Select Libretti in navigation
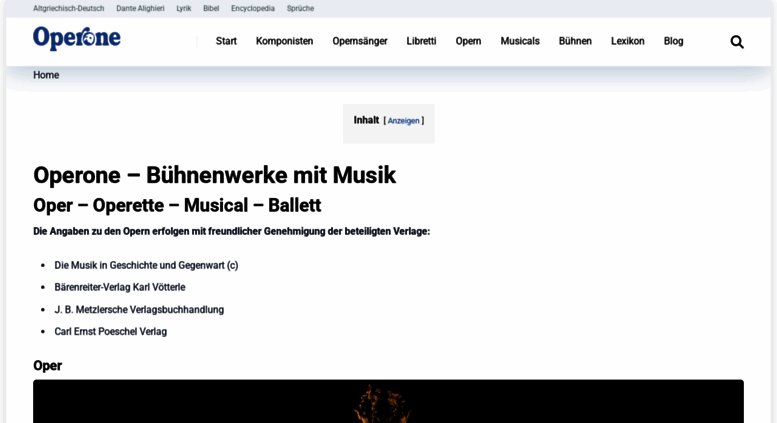The height and width of the screenshot is (423, 777). coord(421,41)
